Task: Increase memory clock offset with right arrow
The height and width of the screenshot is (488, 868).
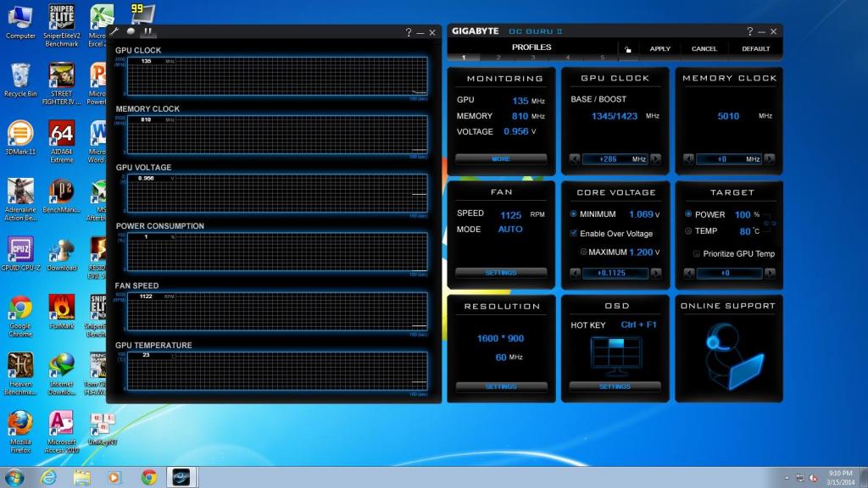Action: click(x=770, y=159)
